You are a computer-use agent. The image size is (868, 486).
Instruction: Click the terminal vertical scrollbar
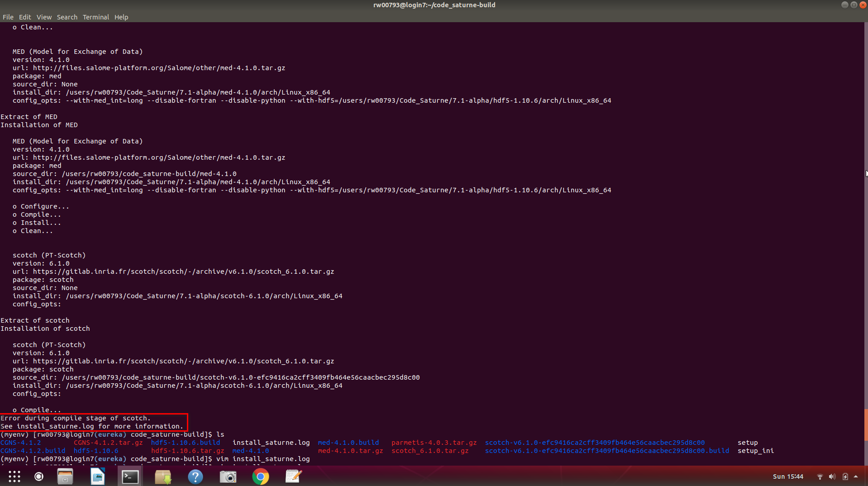(x=865, y=424)
